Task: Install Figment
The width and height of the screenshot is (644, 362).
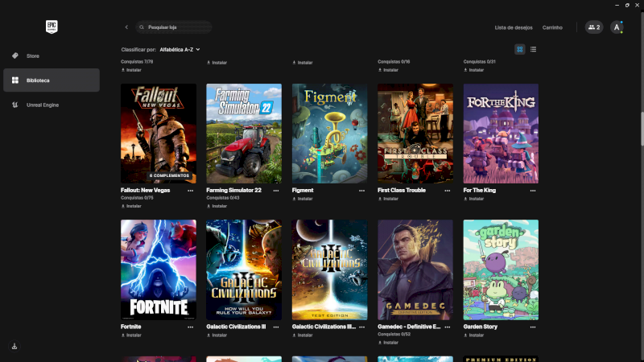Action: point(303,199)
